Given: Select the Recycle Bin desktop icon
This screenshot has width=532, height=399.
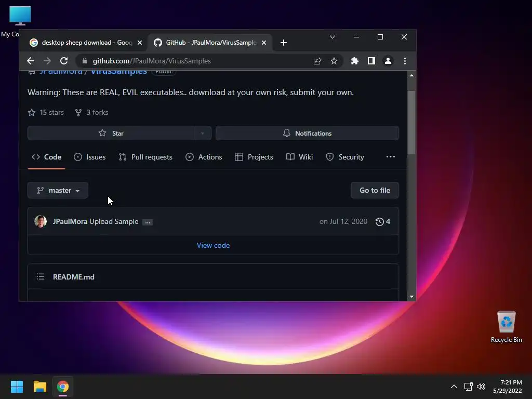Looking at the screenshot, I should [x=506, y=327].
